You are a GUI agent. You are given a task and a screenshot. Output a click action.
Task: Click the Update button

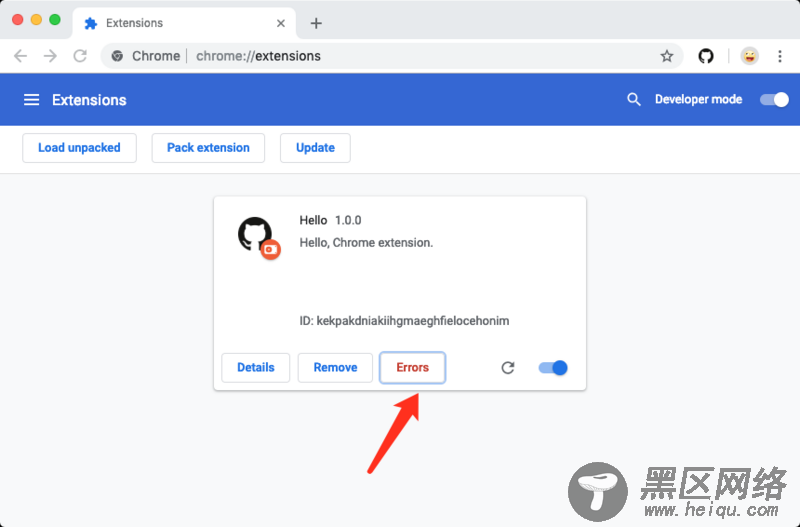tap(315, 148)
